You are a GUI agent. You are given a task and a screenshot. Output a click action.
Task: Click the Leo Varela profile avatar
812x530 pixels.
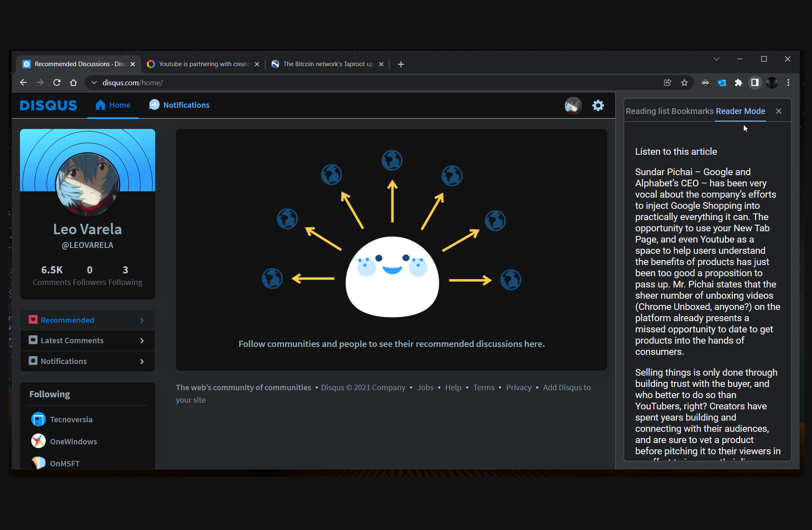tap(87, 184)
